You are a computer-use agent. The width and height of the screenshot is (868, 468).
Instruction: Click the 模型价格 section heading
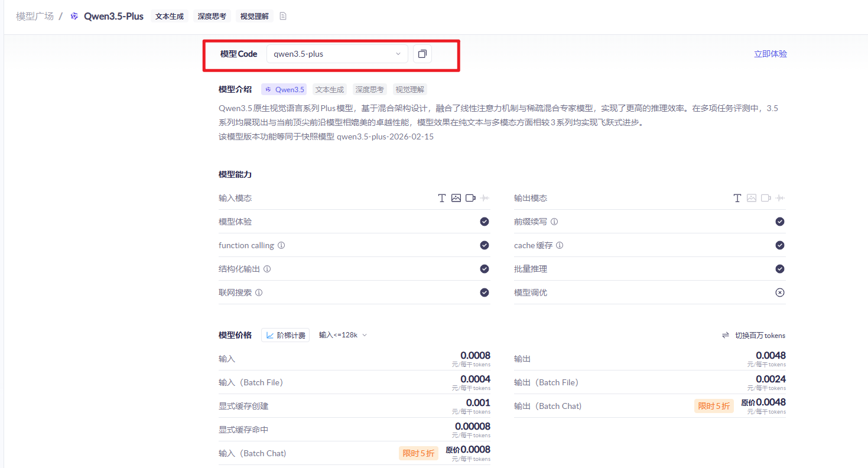click(235, 335)
